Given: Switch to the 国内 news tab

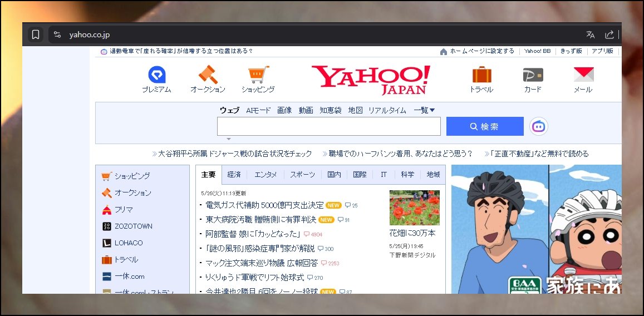Looking at the screenshot, I should click(335, 175).
